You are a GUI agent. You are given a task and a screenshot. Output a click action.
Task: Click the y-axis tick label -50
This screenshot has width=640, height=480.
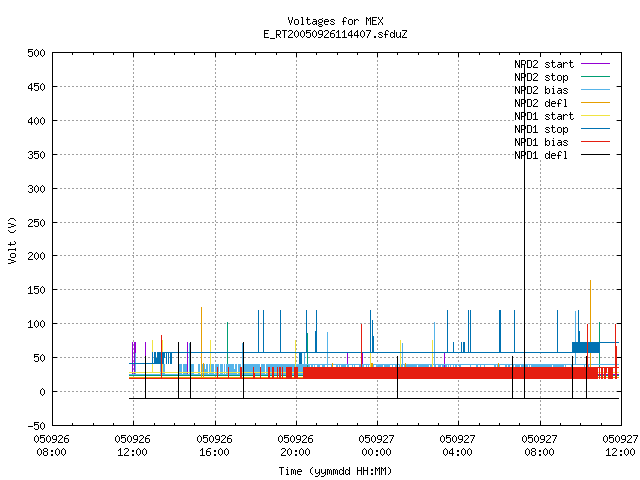click(x=36, y=426)
